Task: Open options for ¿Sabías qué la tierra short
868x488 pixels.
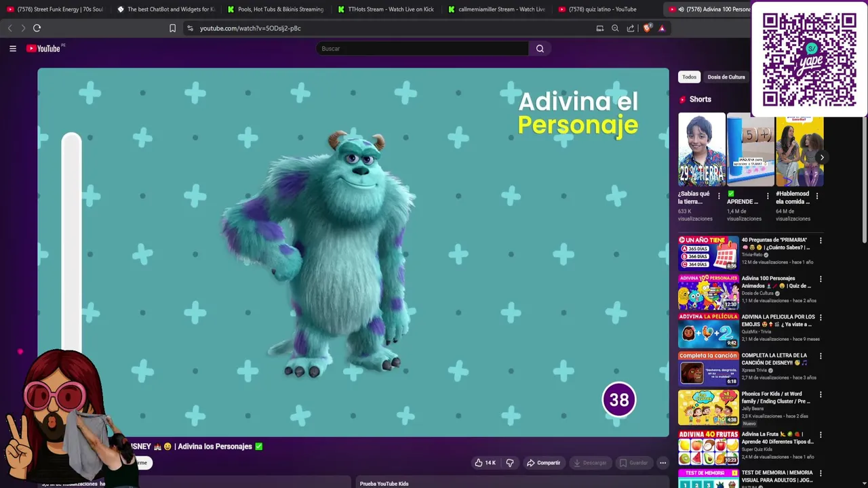Action: point(719,196)
